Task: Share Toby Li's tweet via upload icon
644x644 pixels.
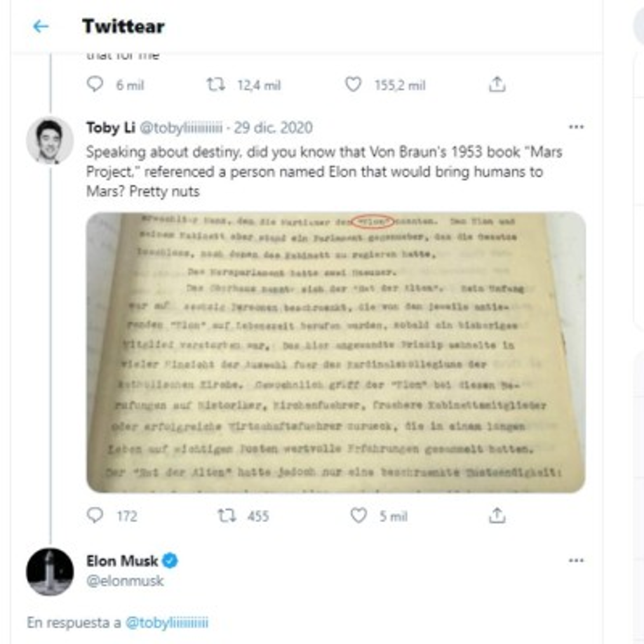Action: (497, 516)
